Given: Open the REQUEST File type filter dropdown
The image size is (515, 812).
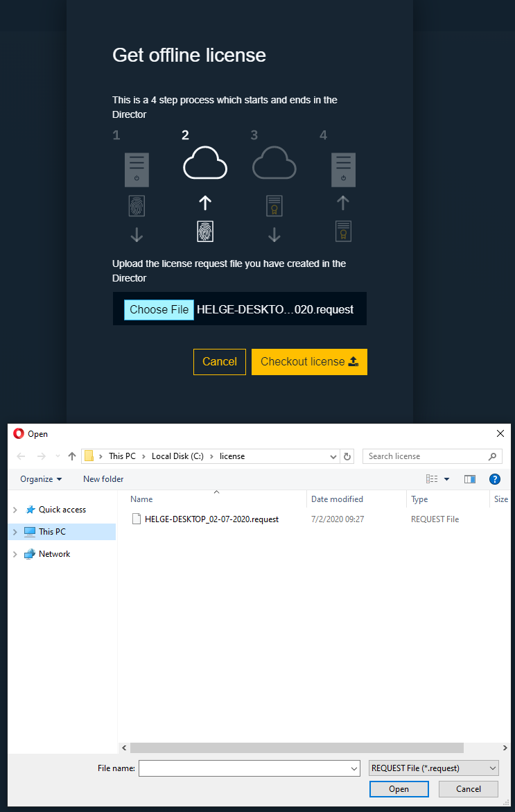Looking at the screenshot, I should point(435,768).
